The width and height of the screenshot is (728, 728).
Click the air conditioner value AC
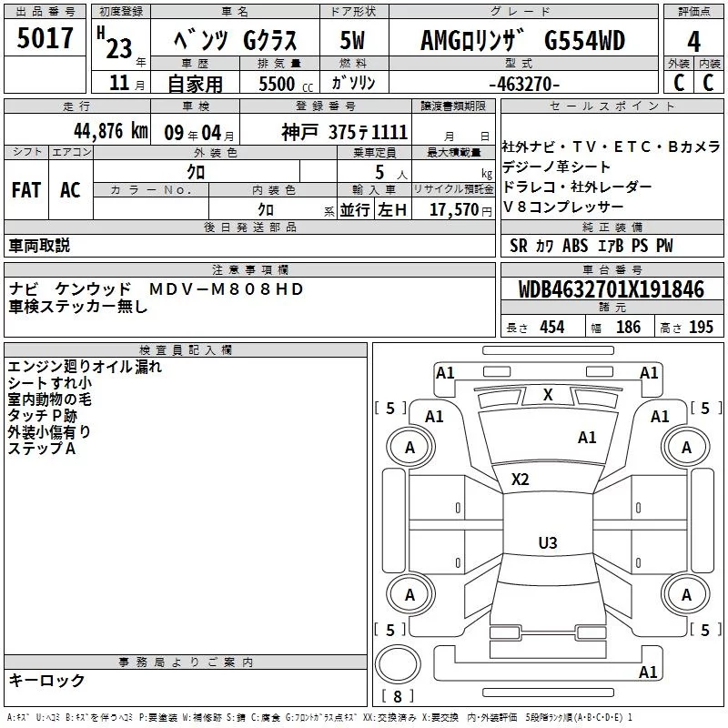(x=70, y=190)
